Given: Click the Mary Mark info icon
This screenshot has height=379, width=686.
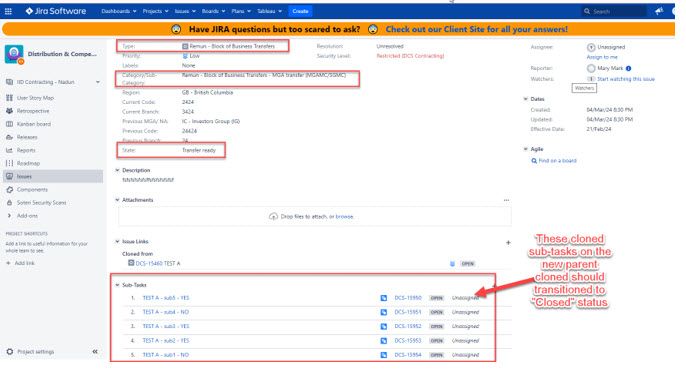Looking at the screenshot, I should 629,68.
